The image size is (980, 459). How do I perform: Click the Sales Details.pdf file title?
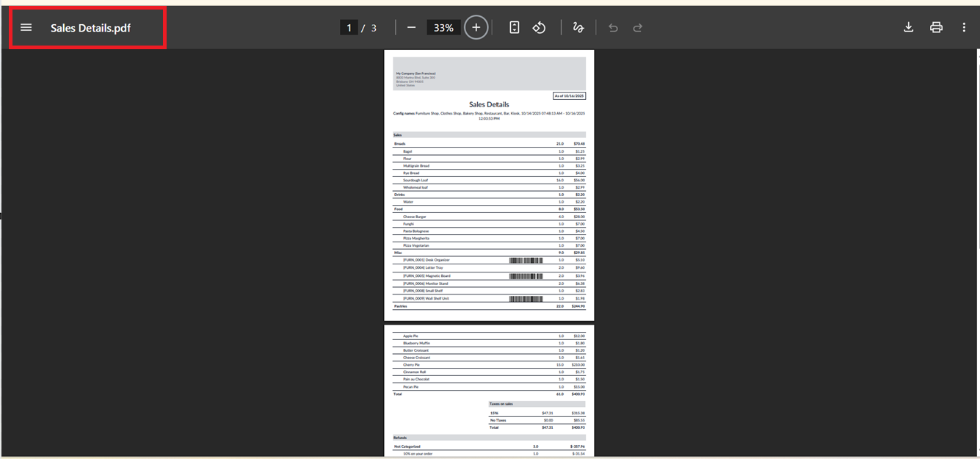click(x=90, y=28)
